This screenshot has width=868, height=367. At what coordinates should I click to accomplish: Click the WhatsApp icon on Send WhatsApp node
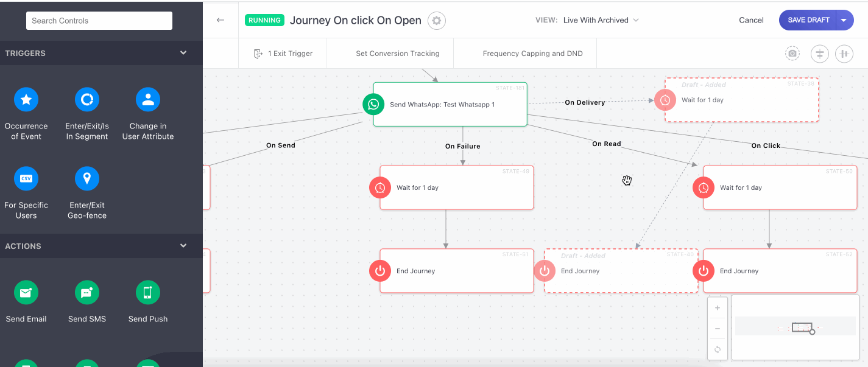373,104
